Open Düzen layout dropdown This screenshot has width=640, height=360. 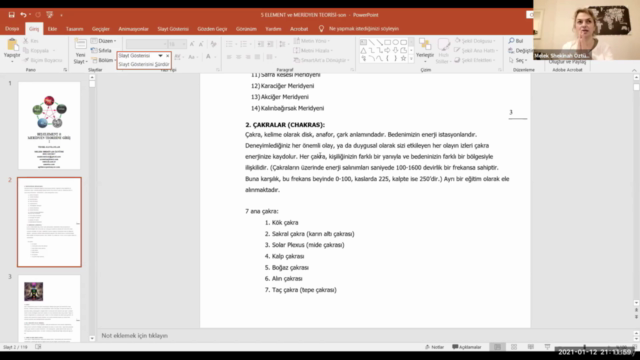pyautogui.click(x=104, y=41)
